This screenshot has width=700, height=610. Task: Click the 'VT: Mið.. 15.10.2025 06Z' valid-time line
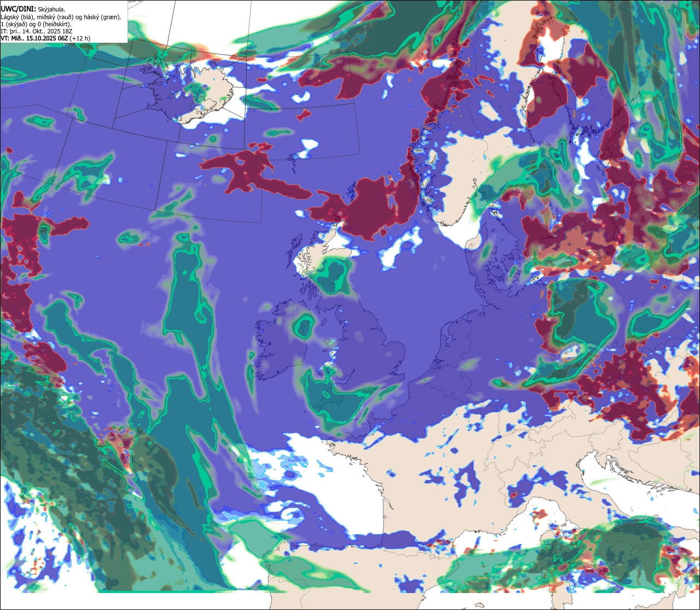[45, 38]
